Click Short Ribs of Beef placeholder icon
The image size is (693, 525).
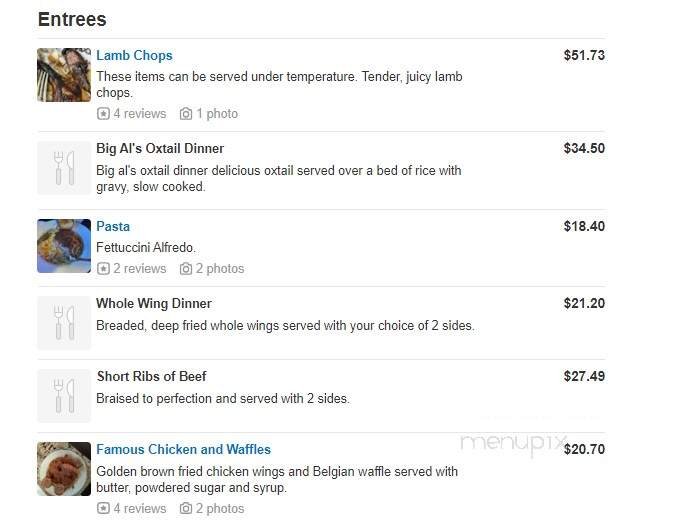click(64, 396)
